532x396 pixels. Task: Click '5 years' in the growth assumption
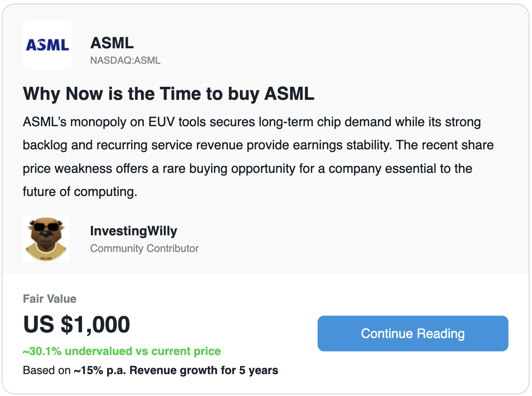coord(259,370)
